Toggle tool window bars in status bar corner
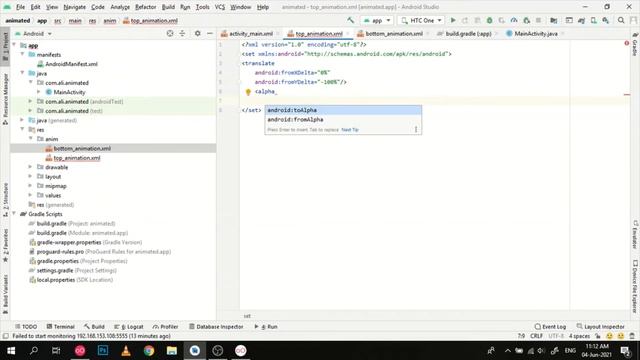 click(x=5, y=336)
